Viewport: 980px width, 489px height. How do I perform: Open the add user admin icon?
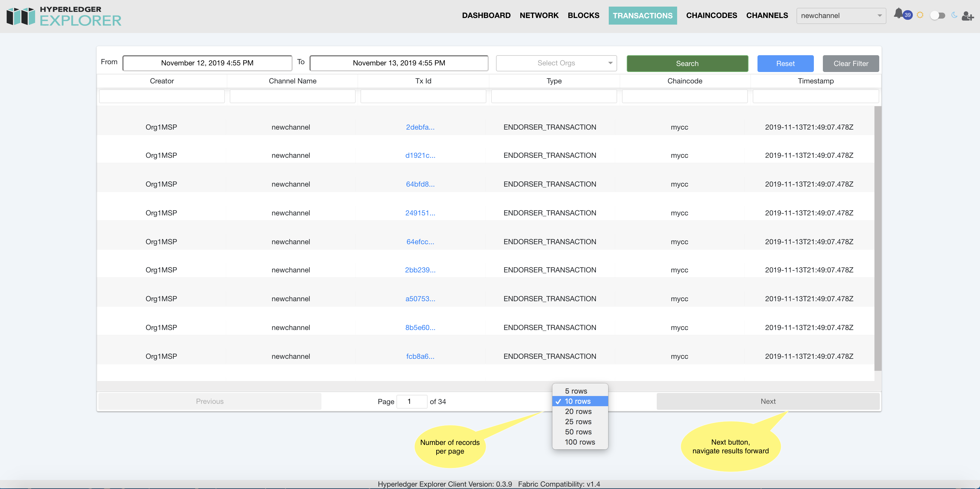coord(967,16)
